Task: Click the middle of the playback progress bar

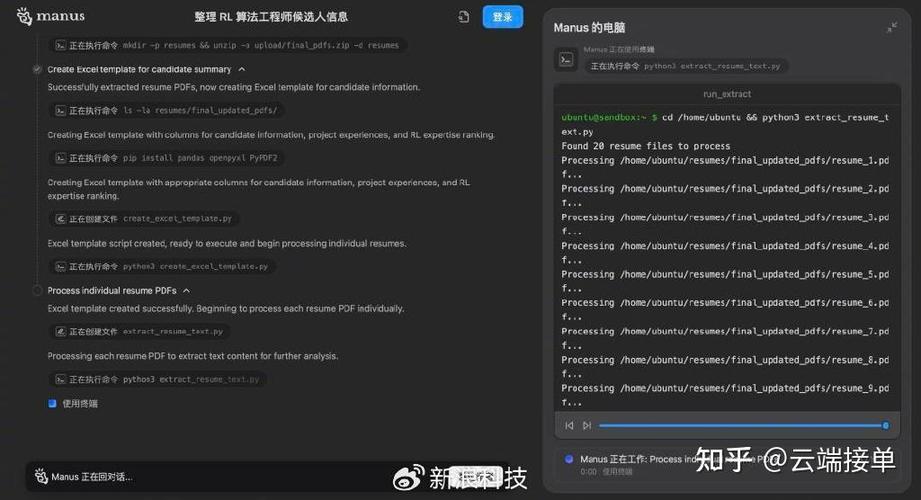Action: (x=742, y=425)
